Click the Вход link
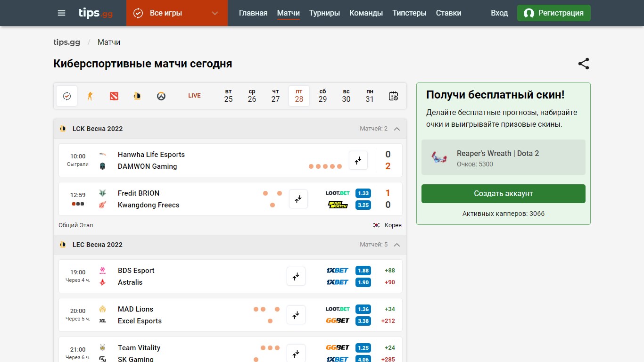The image size is (644, 362). pos(499,13)
